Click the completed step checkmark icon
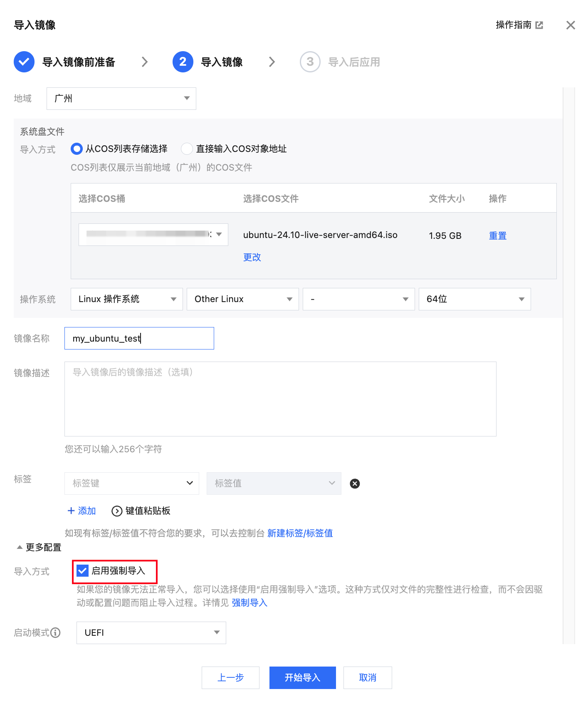Image resolution: width=588 pixels, height=704 pixels. click(x=24, y=62)
